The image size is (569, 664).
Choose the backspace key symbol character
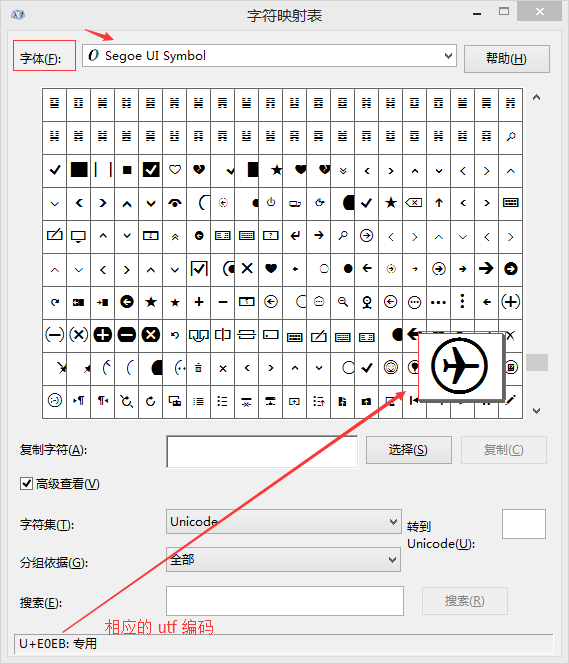pos(414,203)
